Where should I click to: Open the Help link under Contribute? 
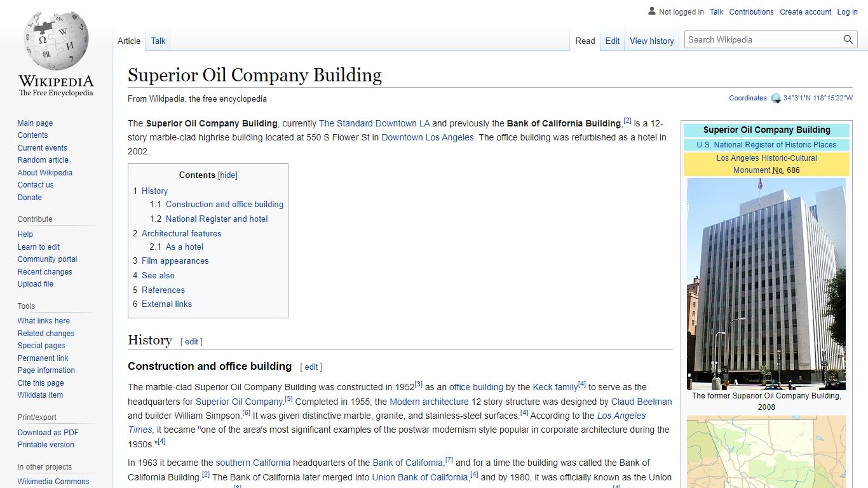25,234
